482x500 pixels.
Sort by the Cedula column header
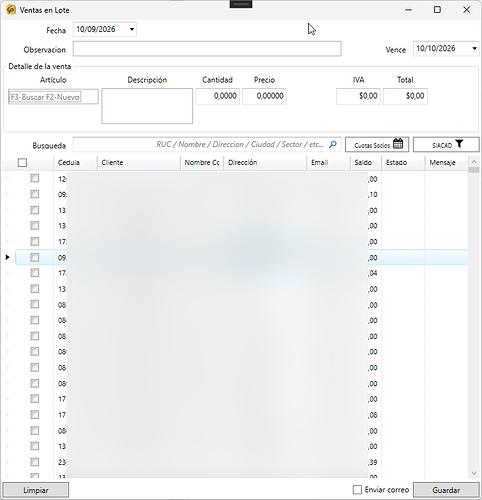coord(75,163)
